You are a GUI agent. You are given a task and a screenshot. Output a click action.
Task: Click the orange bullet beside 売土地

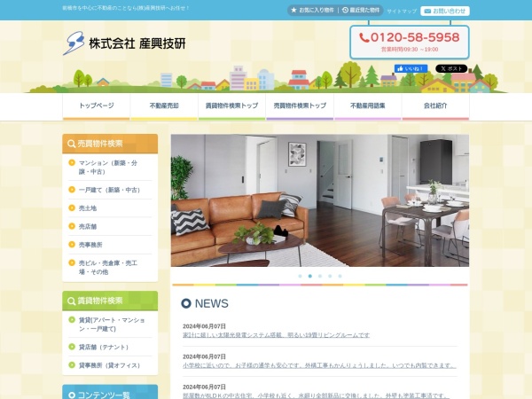click(72, 208)
